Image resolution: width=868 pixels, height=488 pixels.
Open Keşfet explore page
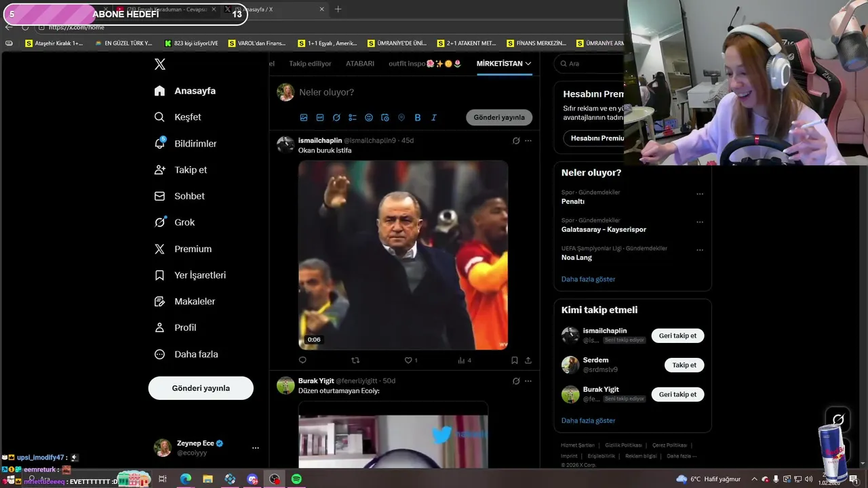pos(178,117)
